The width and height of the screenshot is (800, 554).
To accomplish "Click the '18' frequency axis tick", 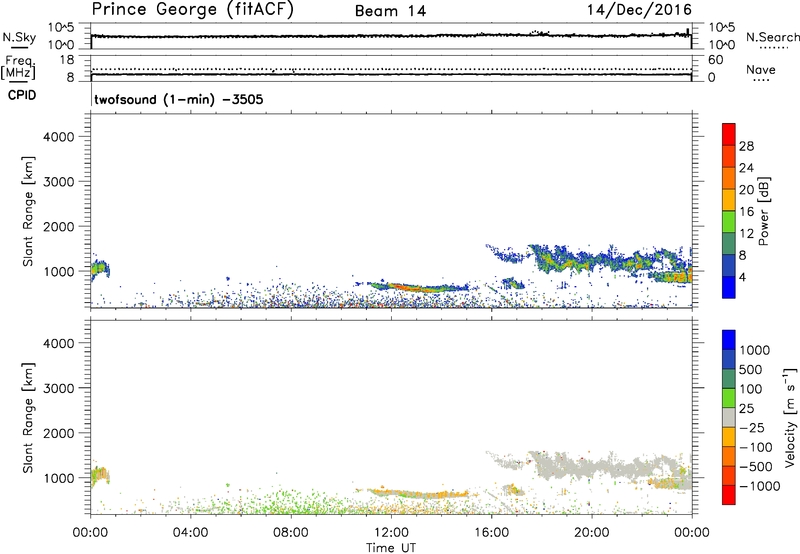I will (67, 60).
